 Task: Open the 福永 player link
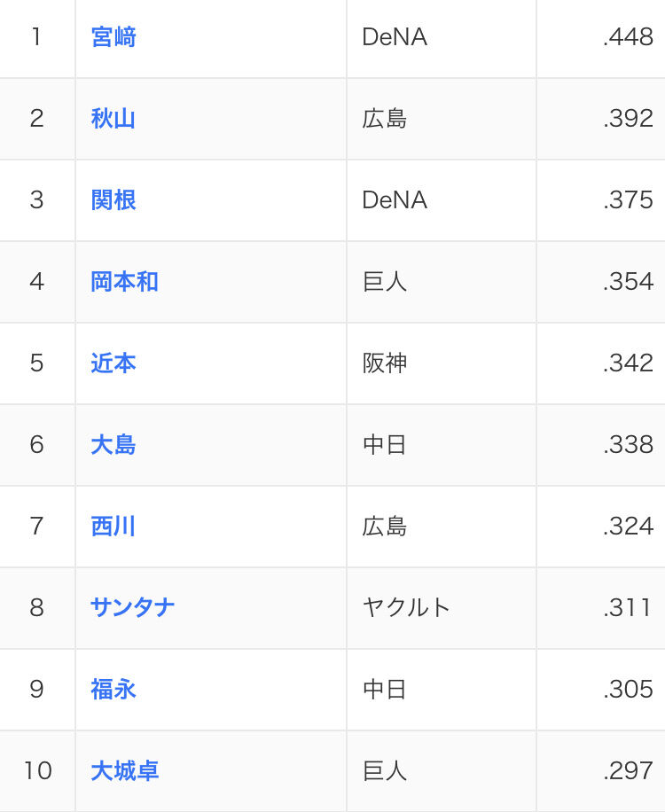point(113,690)
